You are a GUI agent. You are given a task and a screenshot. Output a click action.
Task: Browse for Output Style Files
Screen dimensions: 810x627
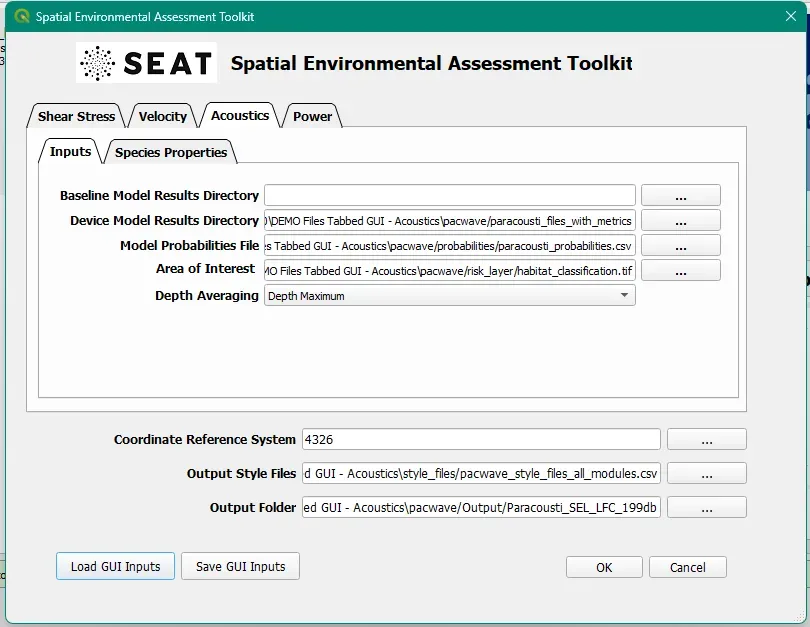[707, 473]
